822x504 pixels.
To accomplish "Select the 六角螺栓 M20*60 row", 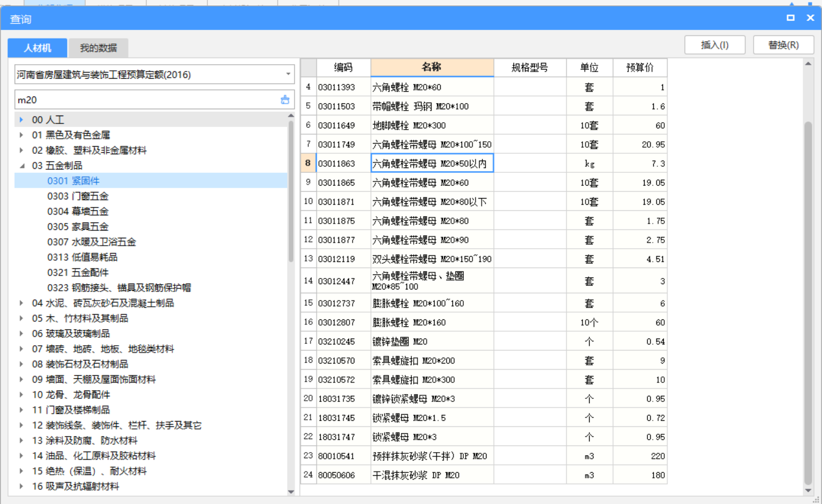I will click(483, 87).
